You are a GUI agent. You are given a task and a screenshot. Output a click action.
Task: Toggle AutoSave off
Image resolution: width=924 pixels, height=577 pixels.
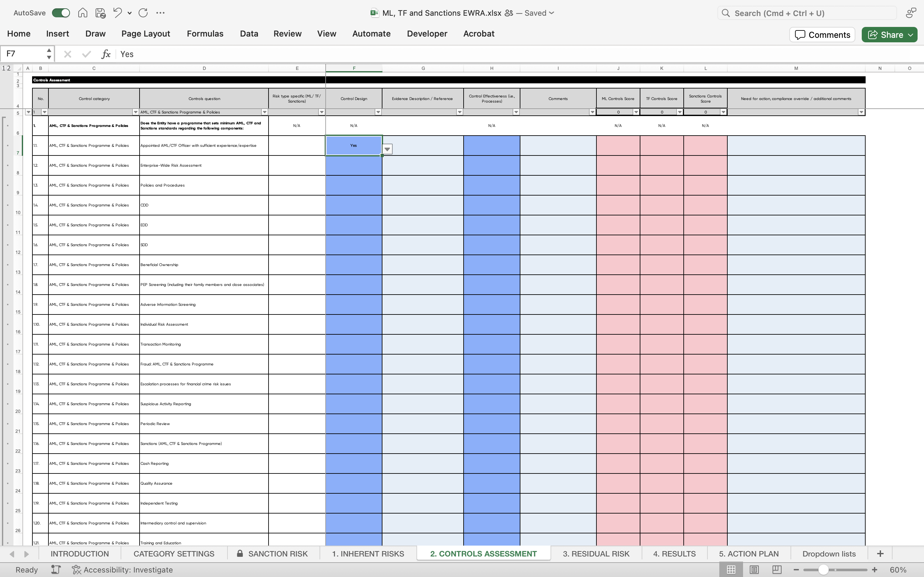click(60, 13)
